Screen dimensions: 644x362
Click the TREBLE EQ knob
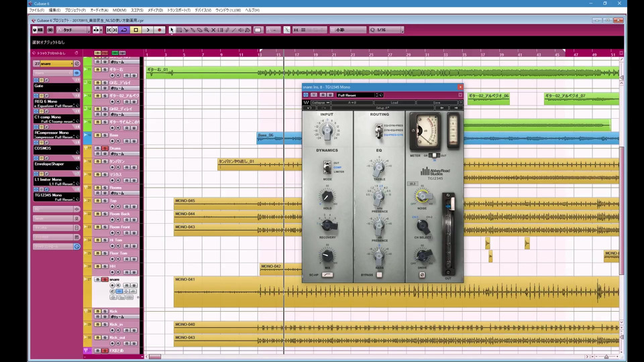378,168
